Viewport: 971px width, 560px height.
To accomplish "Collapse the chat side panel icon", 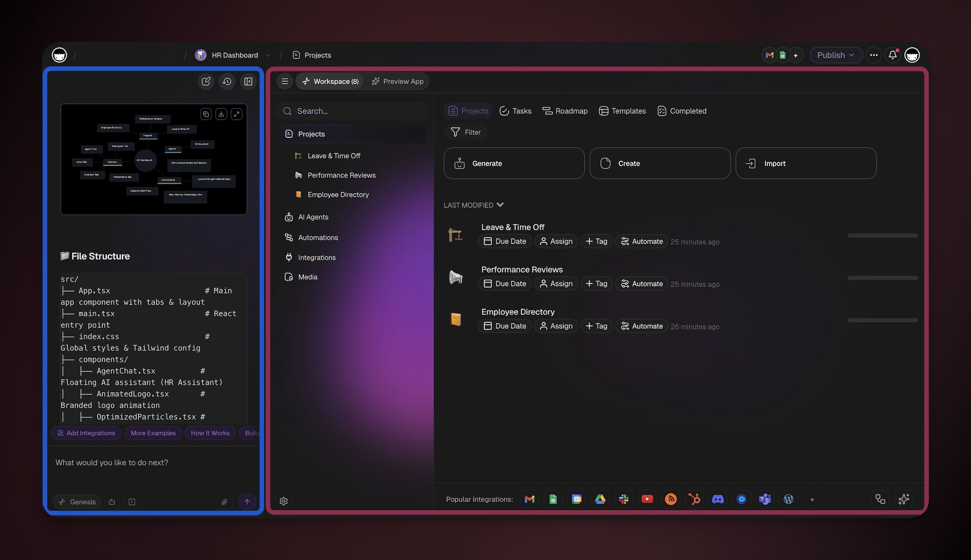I will pyautogui.click(x=248, y=81).
